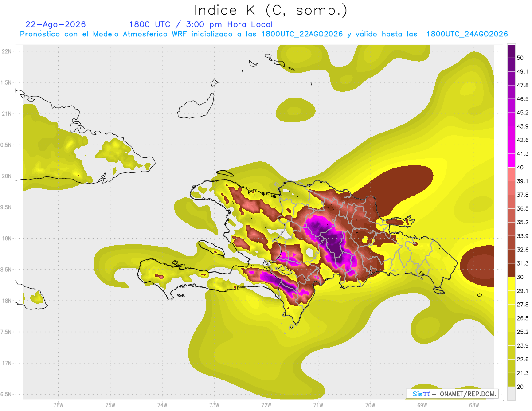Image resolution: width=532 pixels, height=411 pixels.
Task: Click the '71W' longitude axis label
Action: (x=318, y=405)
